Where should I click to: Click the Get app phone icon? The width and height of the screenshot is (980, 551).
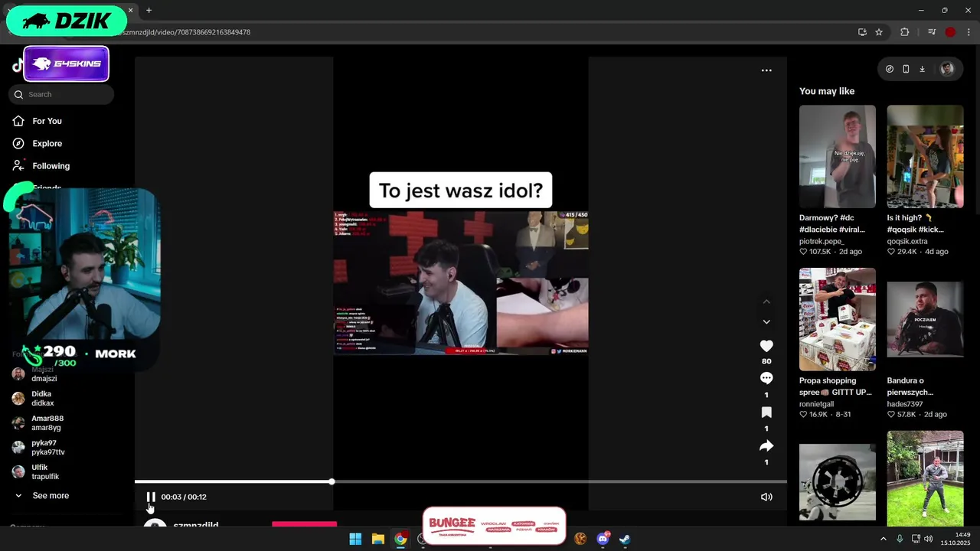point(906,69)
